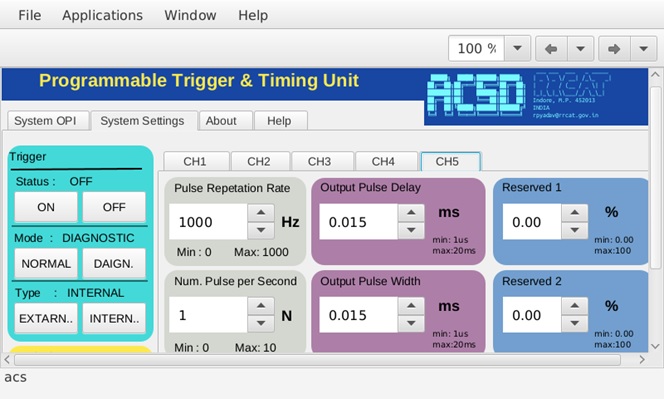Switch to channel tab CH3
Viewport: 664px width, 399px height.
(x=323, y=161)
